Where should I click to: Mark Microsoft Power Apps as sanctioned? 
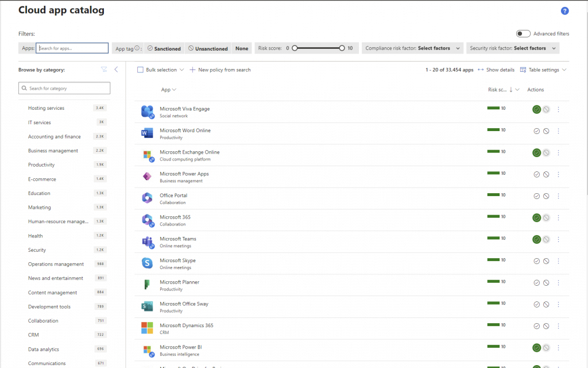coord(537,174)
